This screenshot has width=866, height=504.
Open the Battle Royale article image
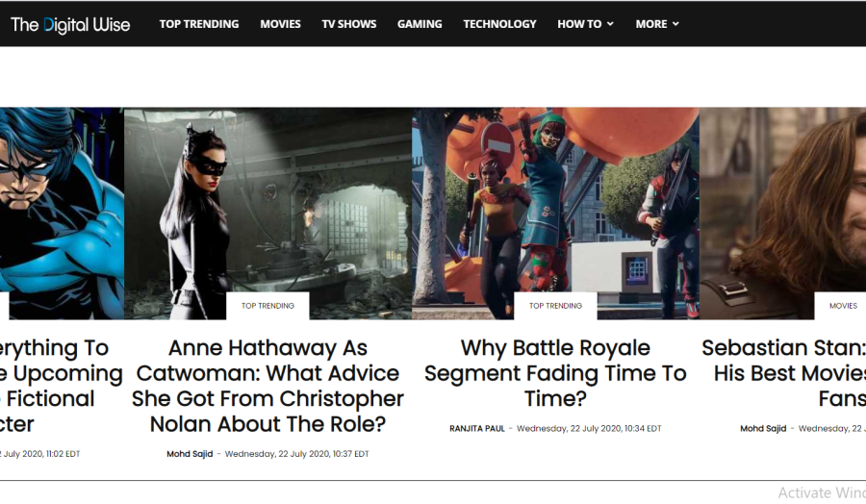pyautogui.click(x=555, y=214)
